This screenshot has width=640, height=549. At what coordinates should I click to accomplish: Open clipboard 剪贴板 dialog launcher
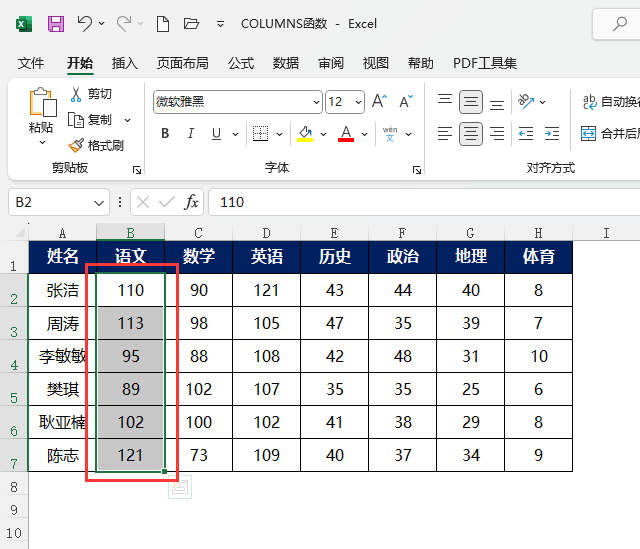(x=137, y=170)
